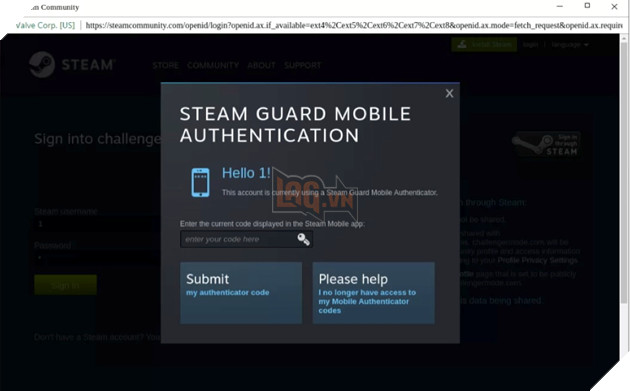Click the login link in header

(530, 45)
